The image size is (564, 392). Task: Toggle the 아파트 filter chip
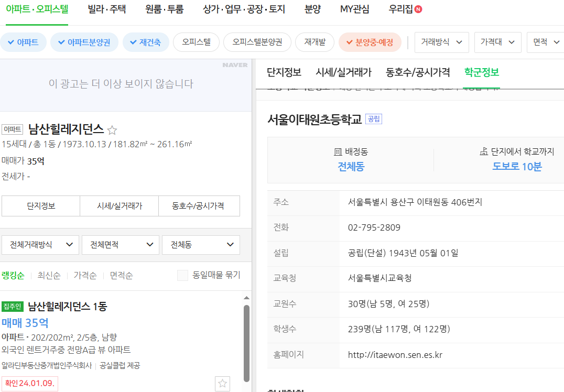pos(24,42)
